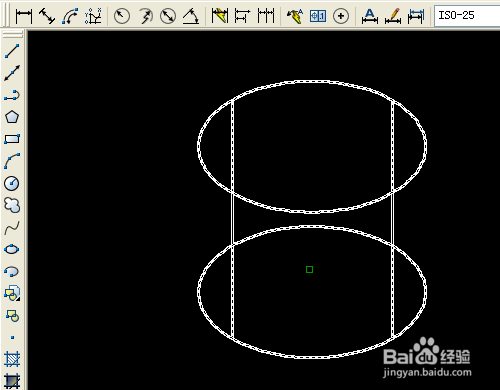Open the Dimension Edit tool

pos(370,16)
